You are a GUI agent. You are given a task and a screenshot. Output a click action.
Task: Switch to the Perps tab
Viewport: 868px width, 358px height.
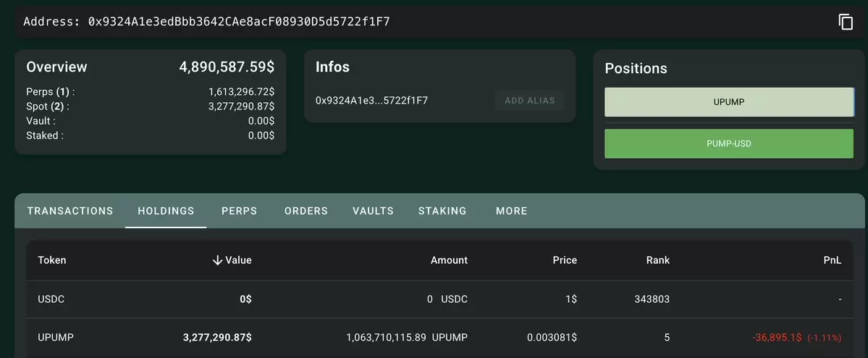pyautogui.click(x=239, y=211)
